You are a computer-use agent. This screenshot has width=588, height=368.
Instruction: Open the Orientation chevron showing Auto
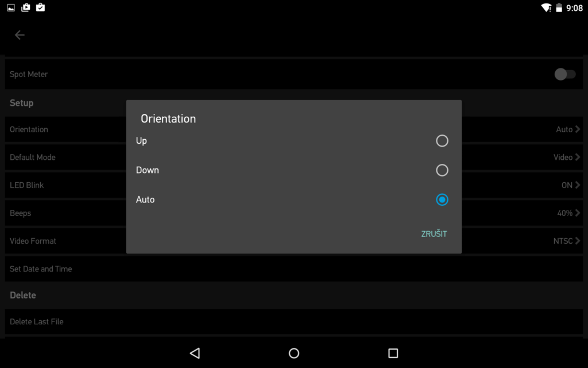[x=578, y=129]
